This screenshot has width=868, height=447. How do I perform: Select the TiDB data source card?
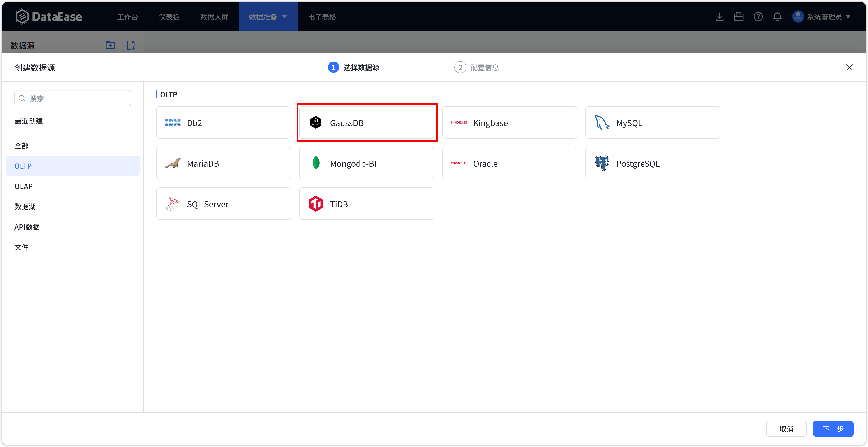(x=366, y=204)
